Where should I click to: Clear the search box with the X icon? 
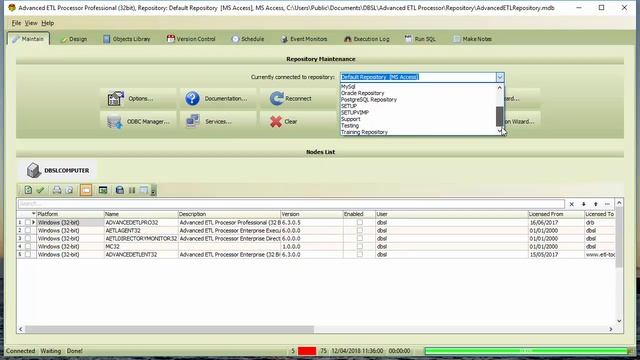click(x=571, y=204)
